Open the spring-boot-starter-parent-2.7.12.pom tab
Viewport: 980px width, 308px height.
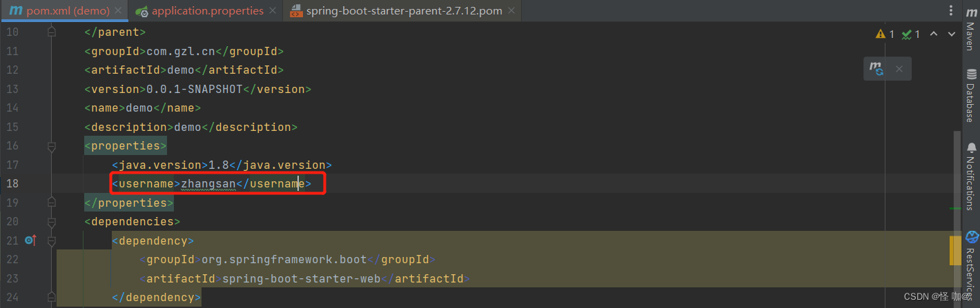click(x=404, y=10)
